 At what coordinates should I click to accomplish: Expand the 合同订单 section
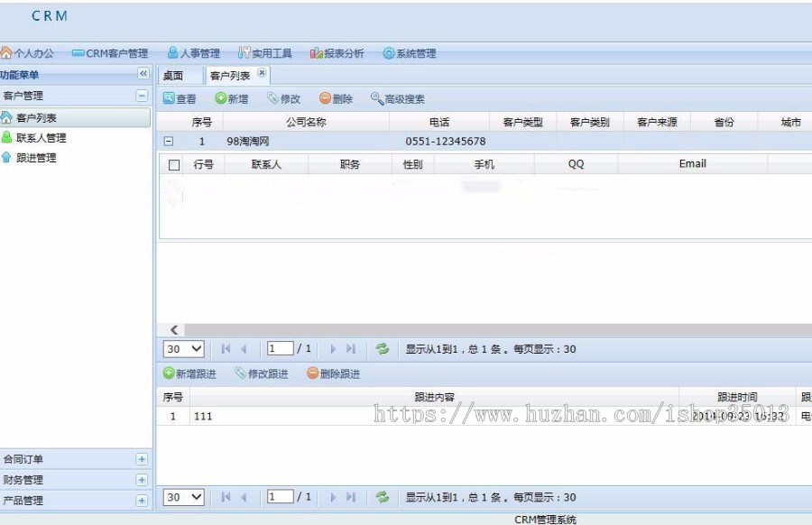coord(141,459)
